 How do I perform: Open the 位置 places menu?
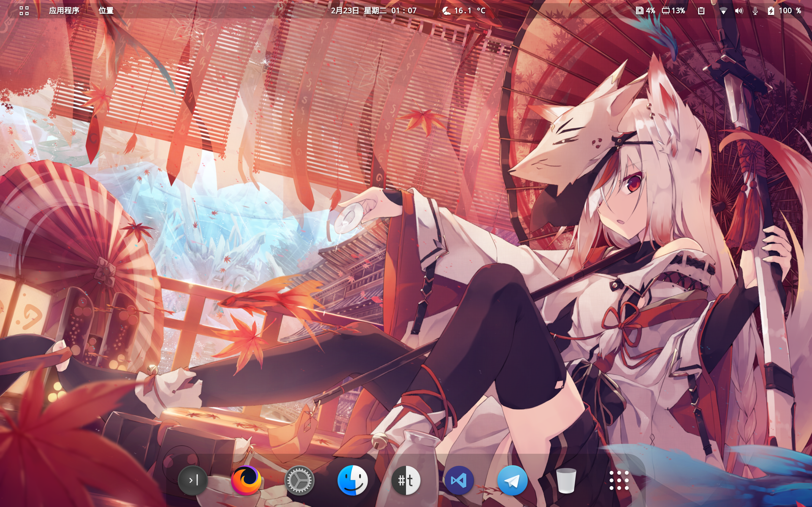(x=106, y=11)
